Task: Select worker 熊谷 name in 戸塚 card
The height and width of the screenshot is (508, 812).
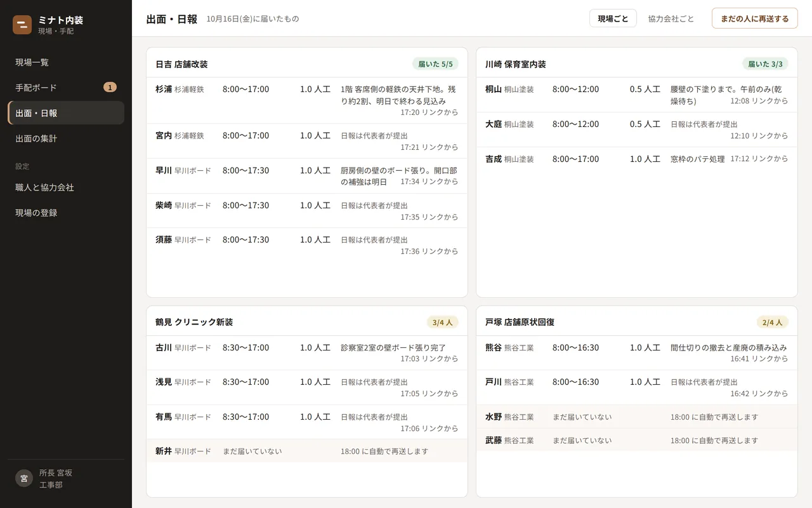Action: click(x=494, y=347)
